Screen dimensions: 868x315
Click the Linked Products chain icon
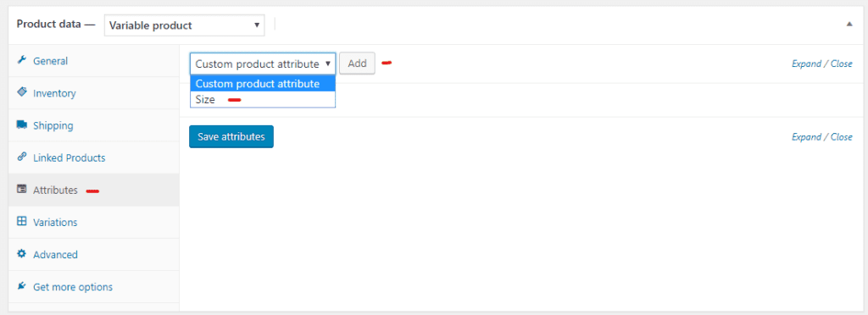(21, 157)
